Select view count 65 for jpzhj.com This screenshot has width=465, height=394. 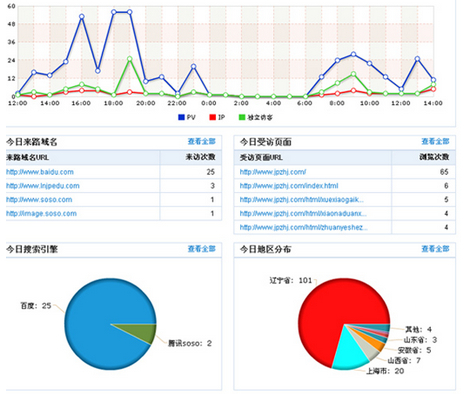coord(444,172)
